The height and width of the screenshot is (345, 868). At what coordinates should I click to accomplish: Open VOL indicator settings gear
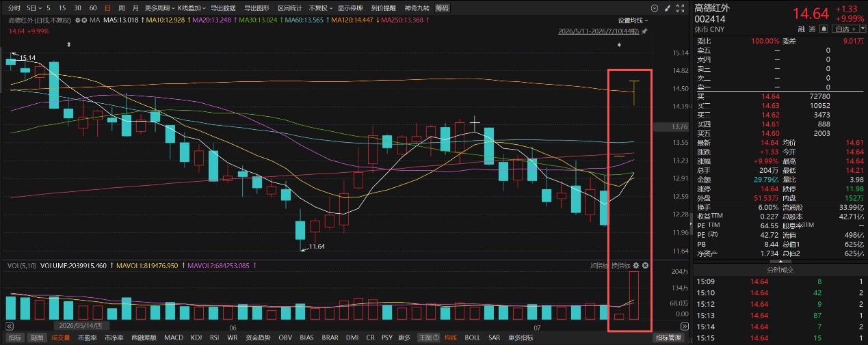[636, 265]
